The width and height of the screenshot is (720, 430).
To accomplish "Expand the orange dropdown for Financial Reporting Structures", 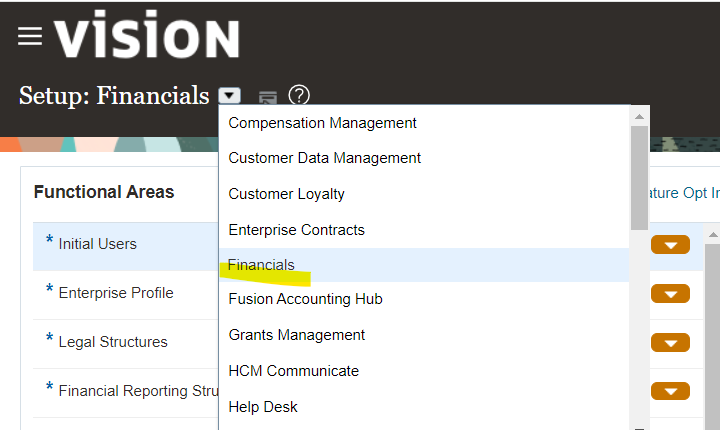I will pos(670,391).
